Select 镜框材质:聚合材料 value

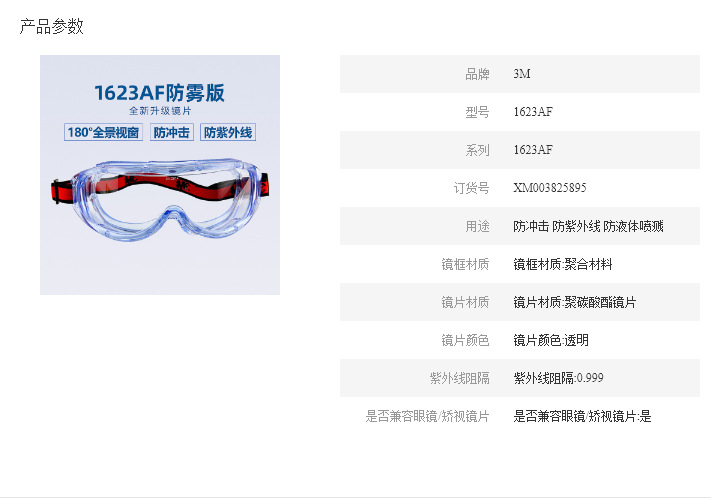pos(563,264)
